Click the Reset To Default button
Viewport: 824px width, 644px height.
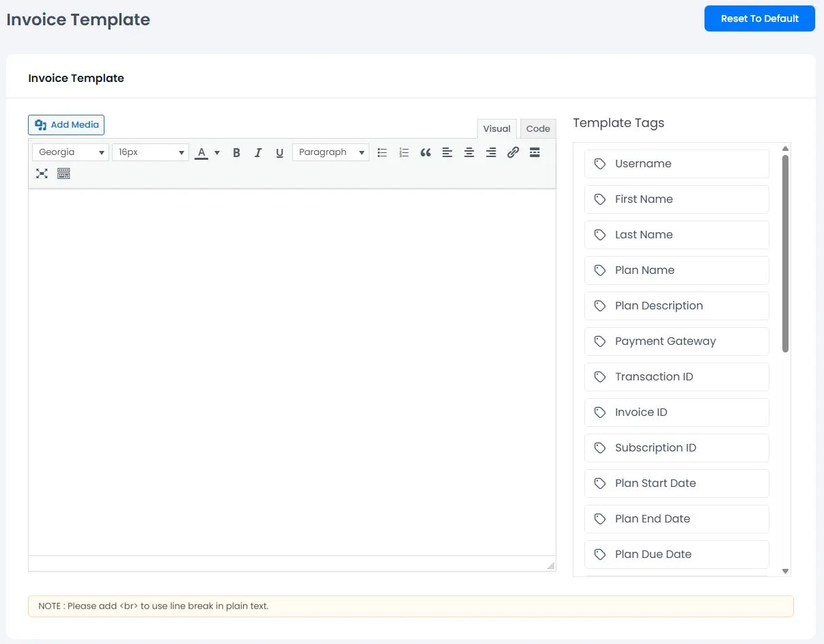[x=759, y=18]
